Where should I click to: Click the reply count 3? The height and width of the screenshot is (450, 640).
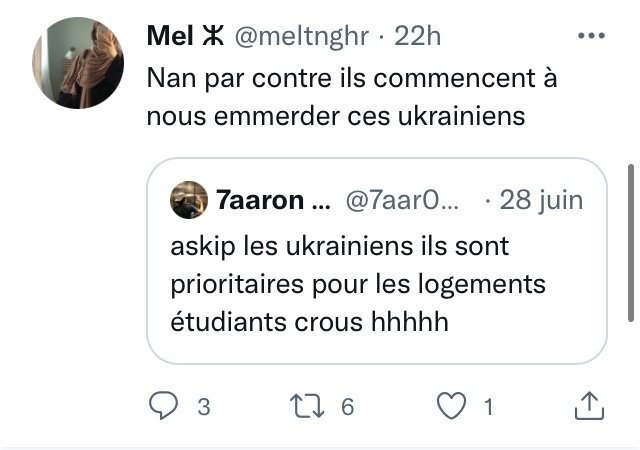tap(204, 407)
